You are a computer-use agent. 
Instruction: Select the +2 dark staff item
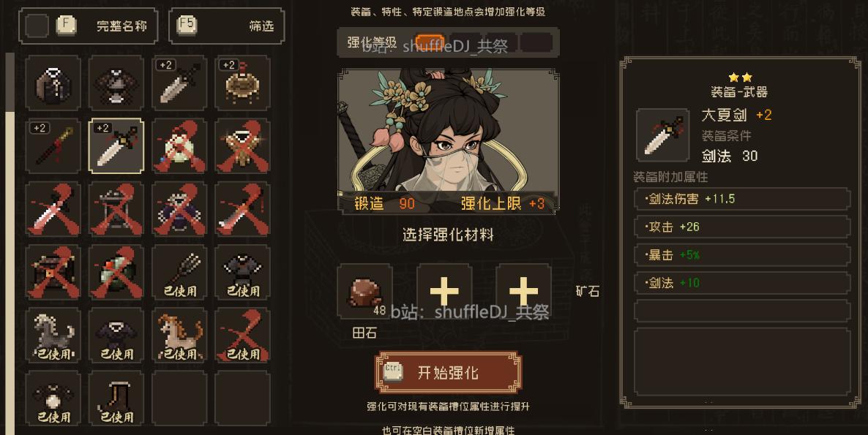coord(53,146)
